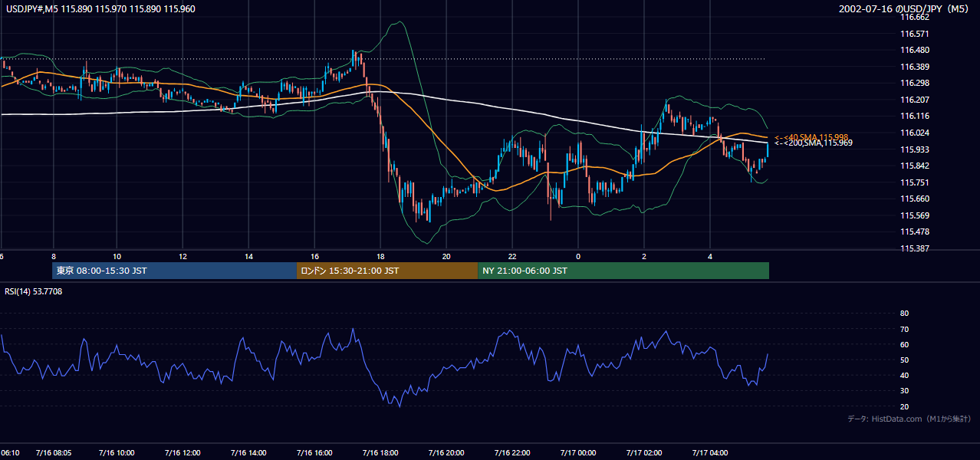Click hour marker 20 under price chart

pyautogui.click(x=446, y=256)
